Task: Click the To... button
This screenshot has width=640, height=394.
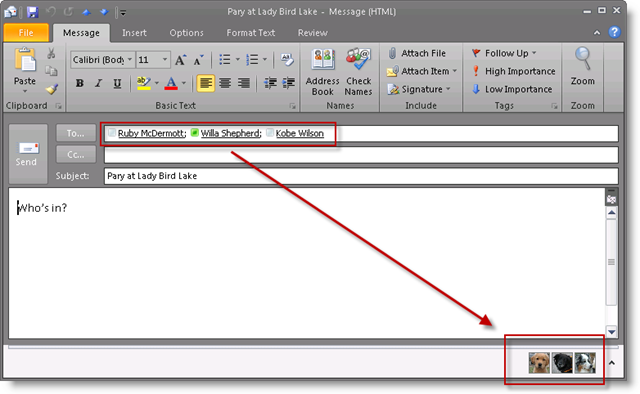Action: 76,133
